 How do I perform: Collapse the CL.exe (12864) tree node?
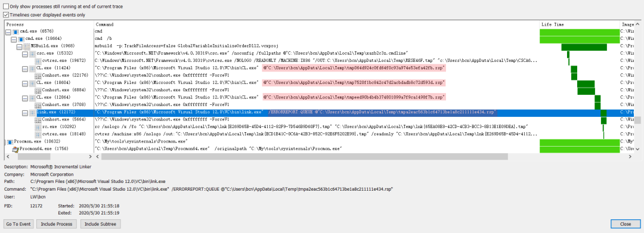coord(26,98)
